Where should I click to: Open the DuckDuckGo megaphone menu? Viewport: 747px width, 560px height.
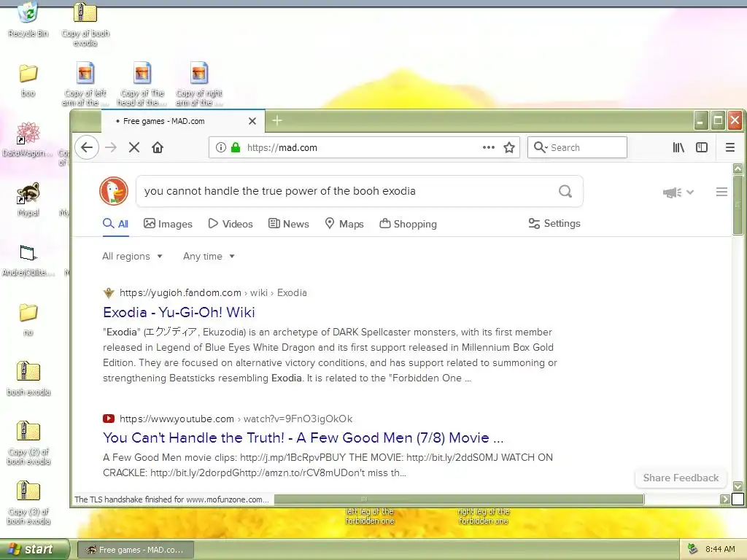[x=678, y=192]
